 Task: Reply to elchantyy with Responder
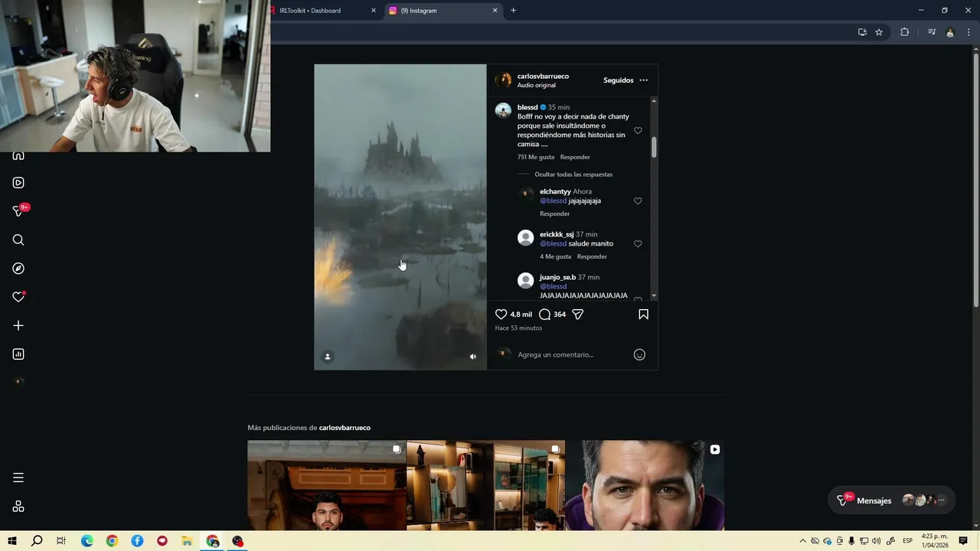(555, 214)
